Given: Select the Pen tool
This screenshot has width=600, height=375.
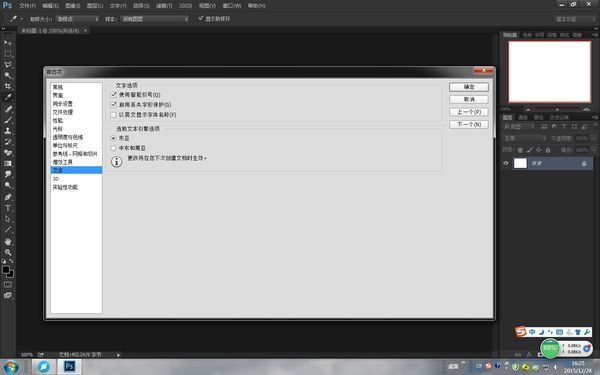Looking at the screenshot, I should (8, 197).
